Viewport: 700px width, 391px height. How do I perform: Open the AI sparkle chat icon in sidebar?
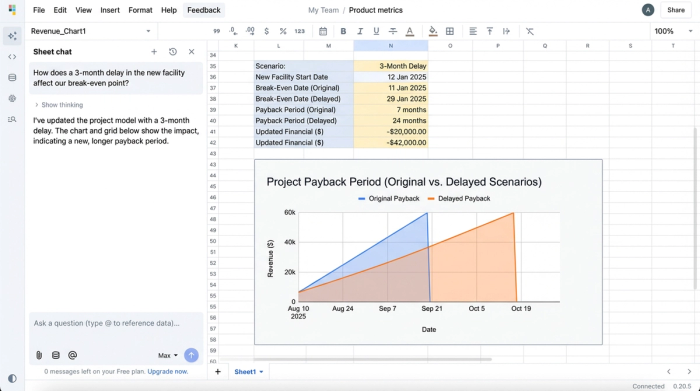pyautogui.click(x=12, y=36)
